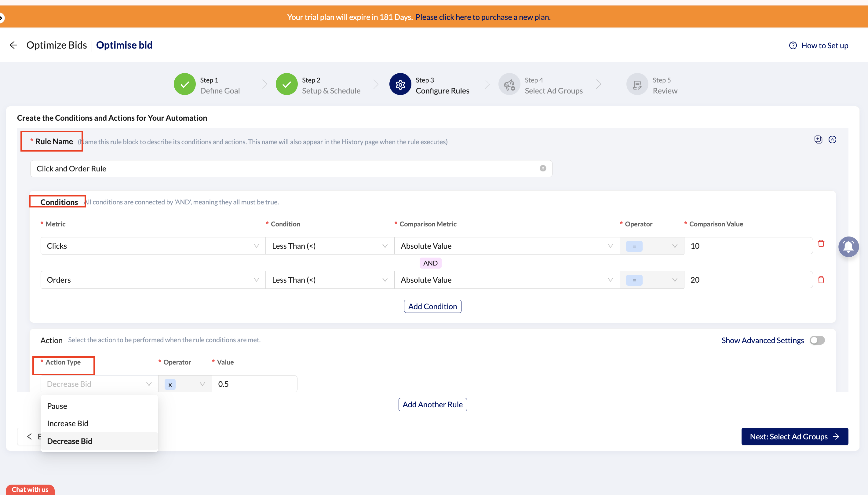Click Next: Select Ad Groups button
Image resolution: width=868 pixels, height=495 pixels.
[x=794, y=437]
